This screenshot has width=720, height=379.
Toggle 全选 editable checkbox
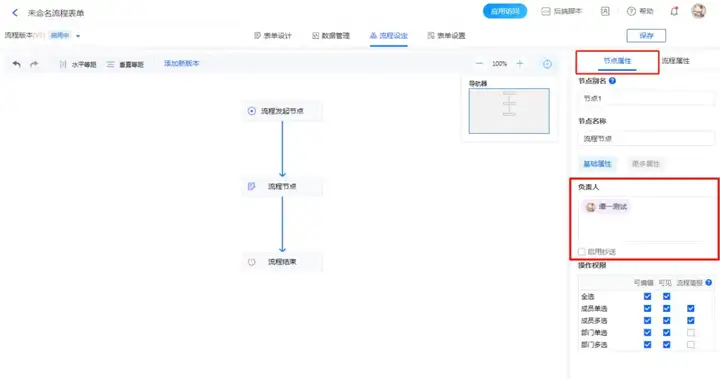click(647, 296)
